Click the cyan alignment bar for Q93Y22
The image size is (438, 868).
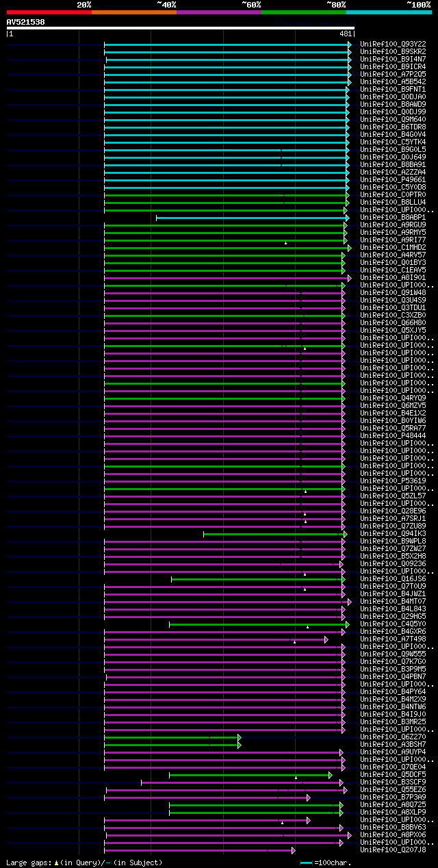click(227, 44)
